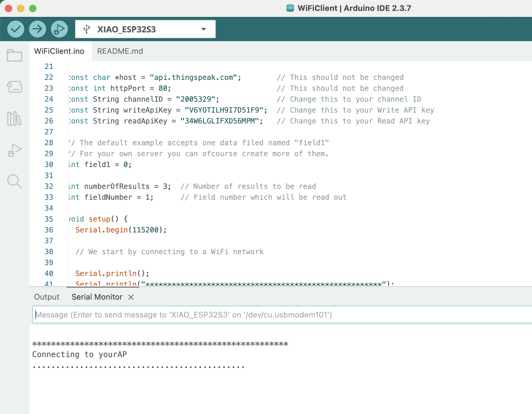Click the httpPort value 80
The width and height of the screenshot is (532, 414).
pyautogui.click(x=163, y=88)
